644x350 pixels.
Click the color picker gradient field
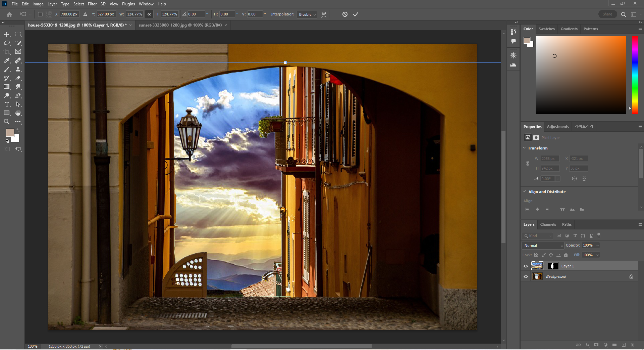581,75
